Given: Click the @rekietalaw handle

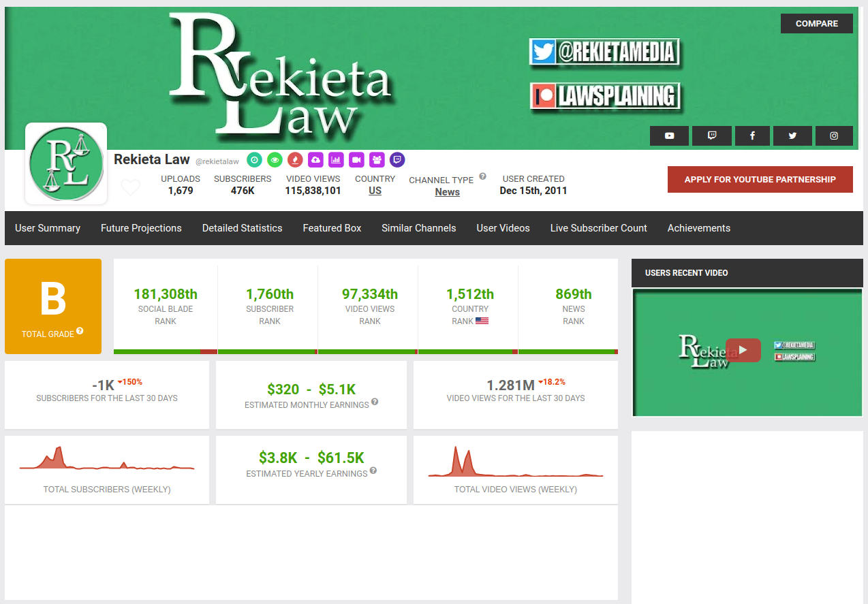Looking at the screenshot, I should click(217, 161).
